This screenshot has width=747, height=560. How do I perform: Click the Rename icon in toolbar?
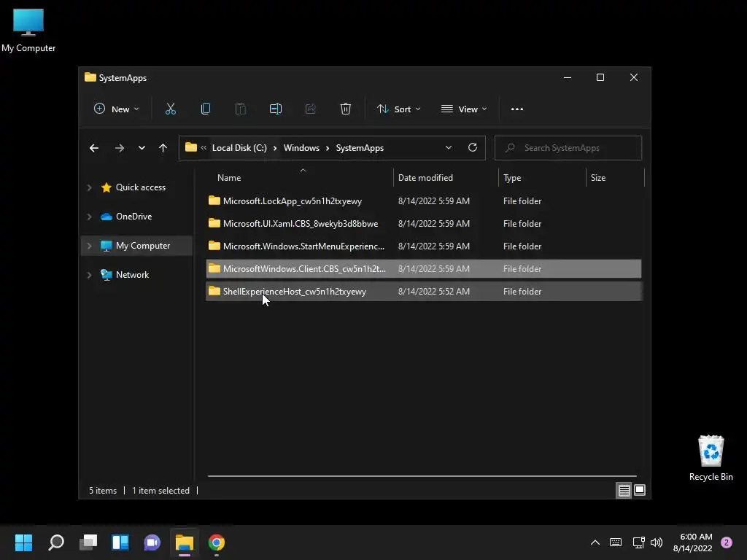pos(275,109)
